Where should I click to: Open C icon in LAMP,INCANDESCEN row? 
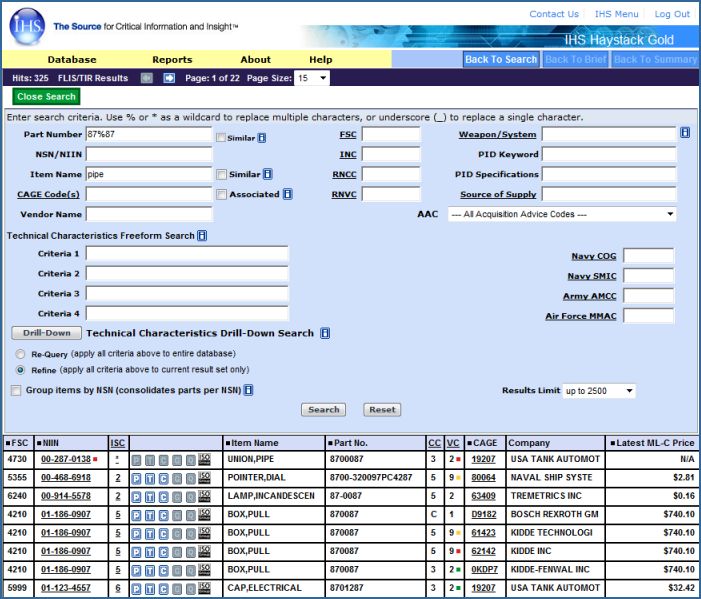164,497
